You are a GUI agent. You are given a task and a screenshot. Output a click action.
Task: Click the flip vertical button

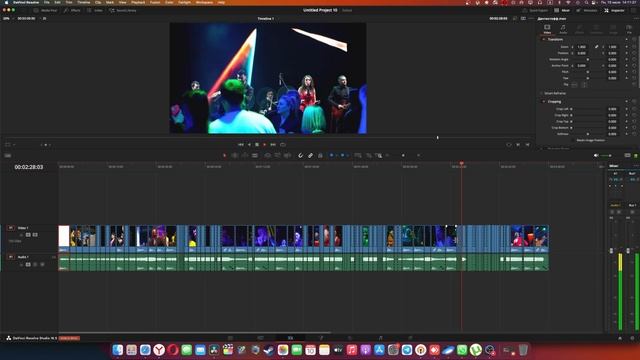(584, 84)
